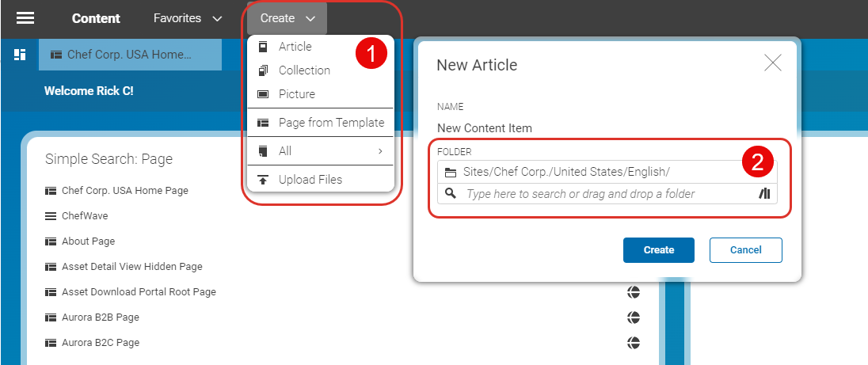Image resolution: width=868 pixels, height=365 pixels.
Task: Click globe icon on Aurora B2C Page row
Action: [634, 343]
